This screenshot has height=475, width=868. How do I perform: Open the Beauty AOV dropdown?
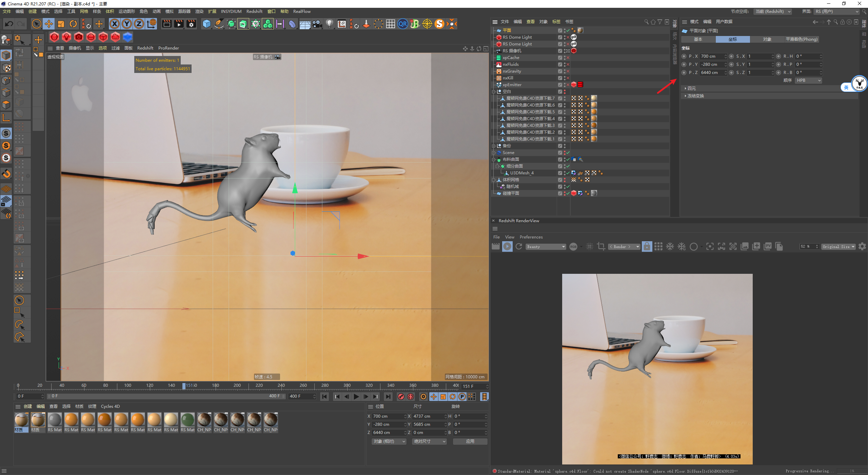point(546,247)
